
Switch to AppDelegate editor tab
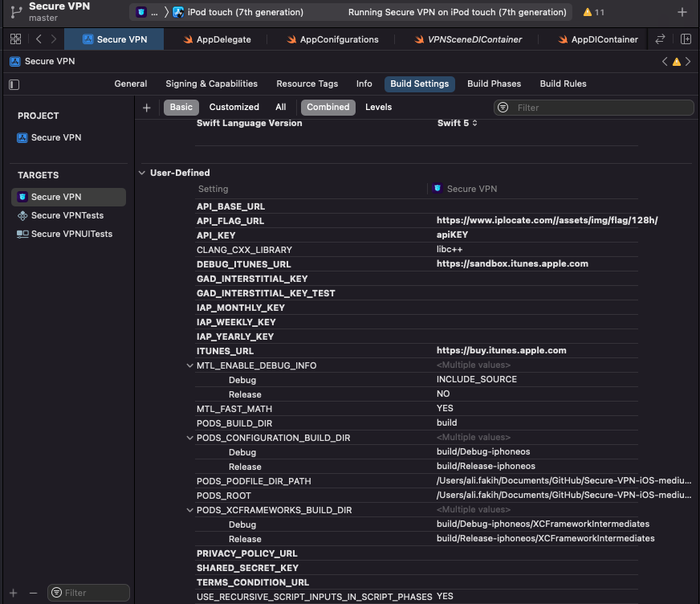point(217,39)
